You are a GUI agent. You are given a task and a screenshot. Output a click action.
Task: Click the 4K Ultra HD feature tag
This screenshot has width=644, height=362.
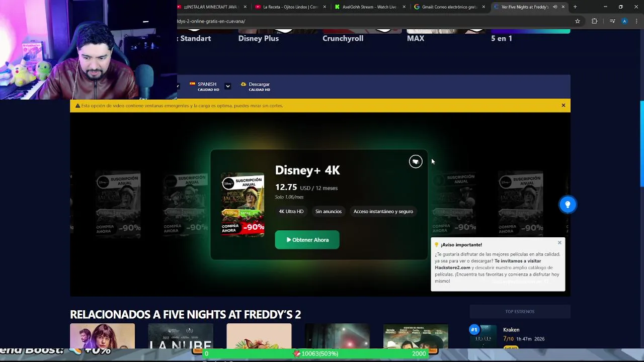click(x=291, y=211)
